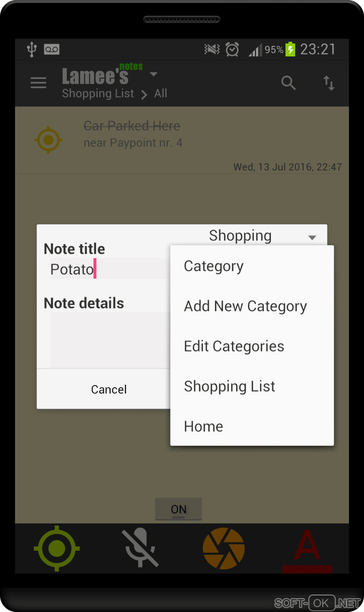Screen dimensions: 364x612
Task: Tap the red letter A text icon
Action: pos(307,550)
